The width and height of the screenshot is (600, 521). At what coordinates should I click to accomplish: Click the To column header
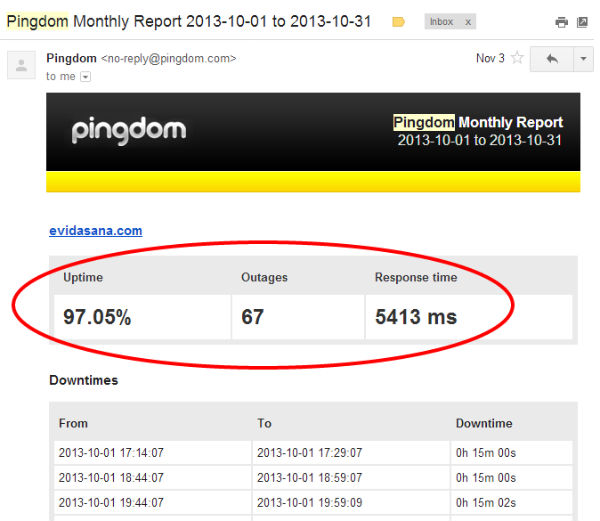tap(264, 423)
